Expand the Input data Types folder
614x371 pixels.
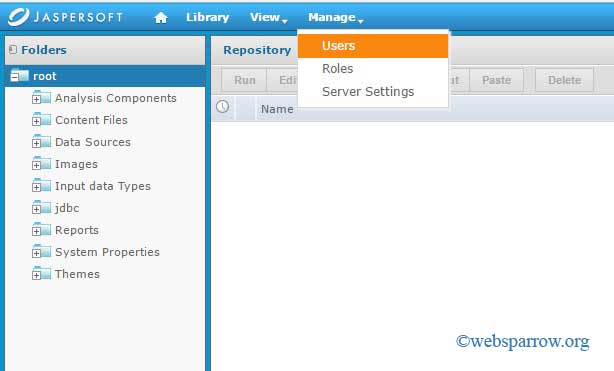[x=36, y=187]
